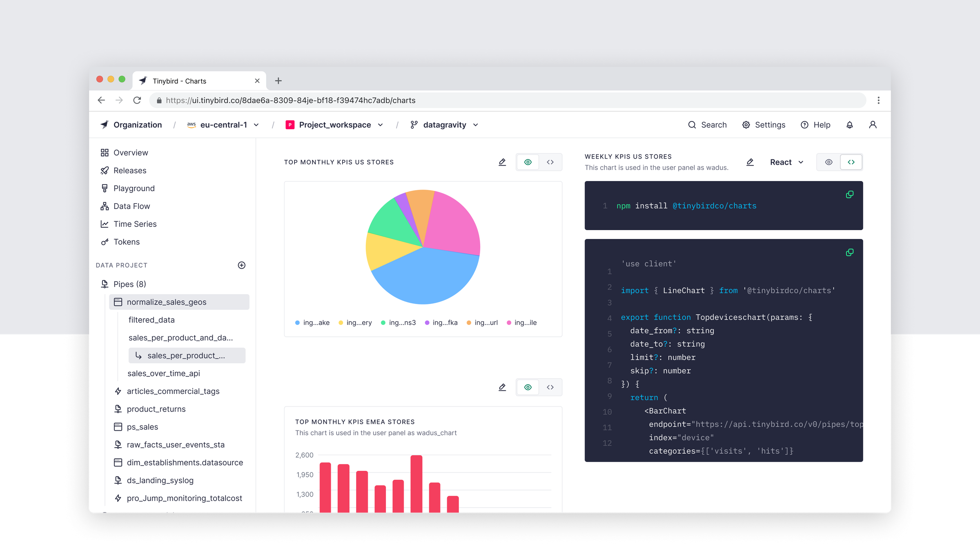Screen dimensions: 980x546
Task: Open Time Series in the sidebar
Action: click(135, 224)
